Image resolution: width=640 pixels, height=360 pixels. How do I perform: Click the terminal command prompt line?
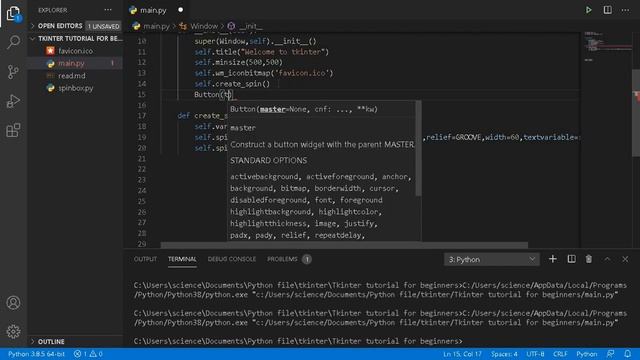[x=298, y=341]
